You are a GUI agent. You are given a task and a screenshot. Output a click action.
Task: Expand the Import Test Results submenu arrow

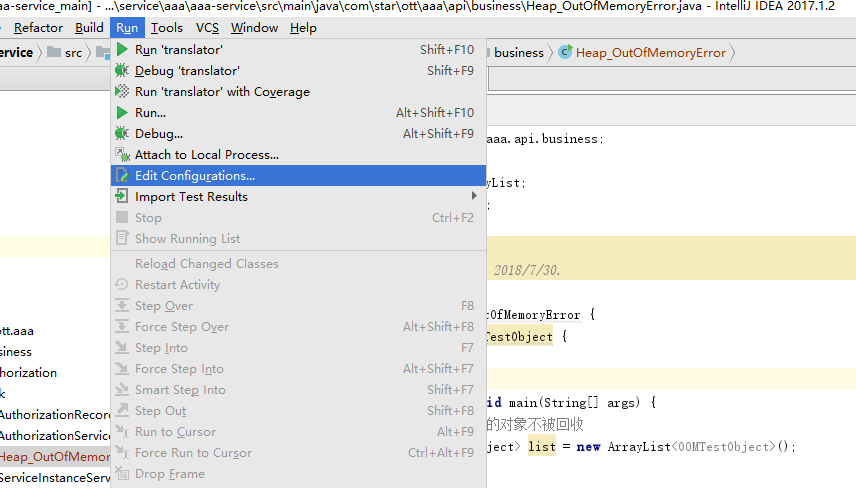[x=474, y=196]
